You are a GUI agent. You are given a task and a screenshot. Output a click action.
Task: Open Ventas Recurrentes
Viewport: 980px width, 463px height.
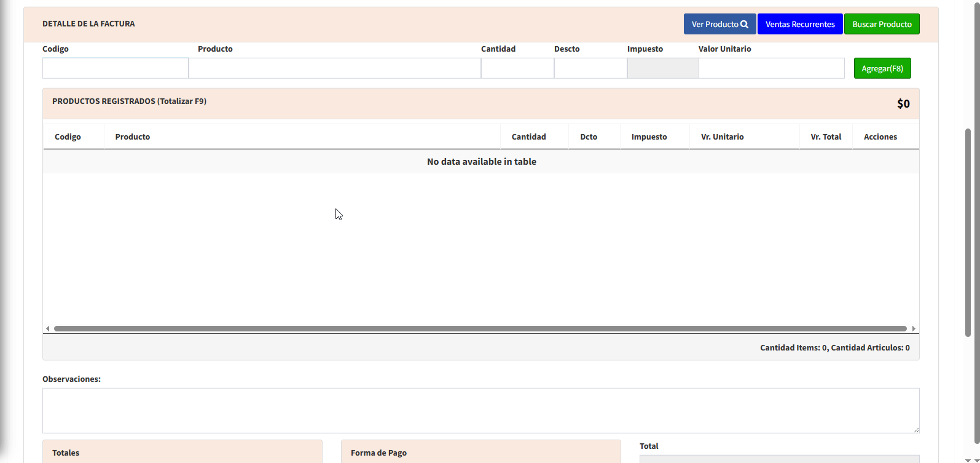(799, 24)
